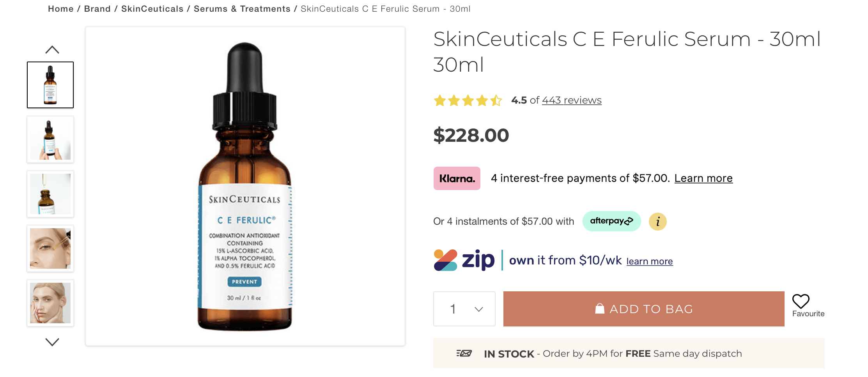Open the 443 reviews link

tap(572, 100)
